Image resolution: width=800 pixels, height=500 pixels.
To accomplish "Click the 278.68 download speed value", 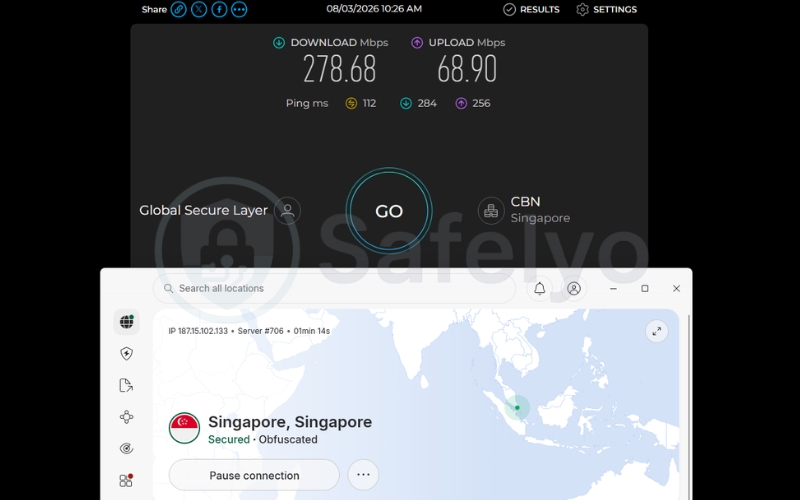I will [340, 68].
